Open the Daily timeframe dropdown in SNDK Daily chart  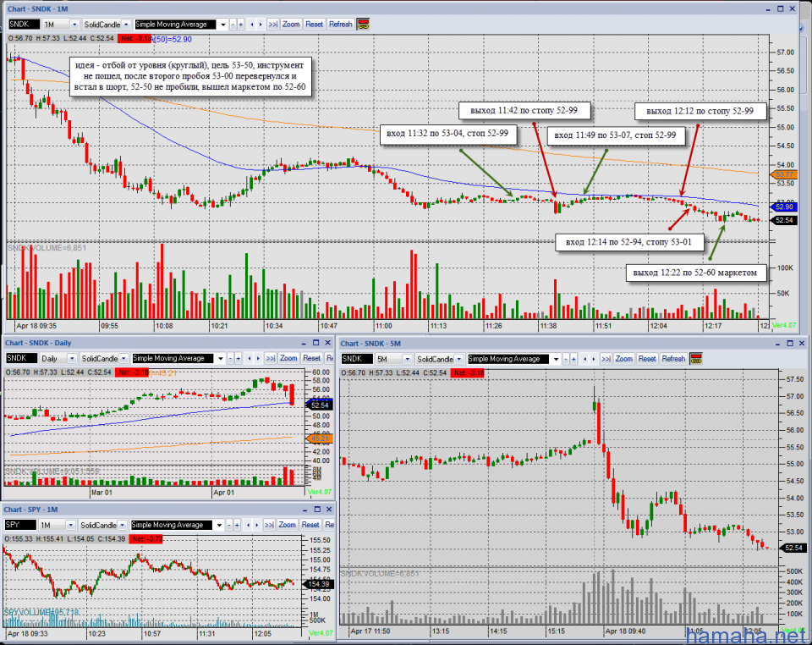(x=72, y=359)
